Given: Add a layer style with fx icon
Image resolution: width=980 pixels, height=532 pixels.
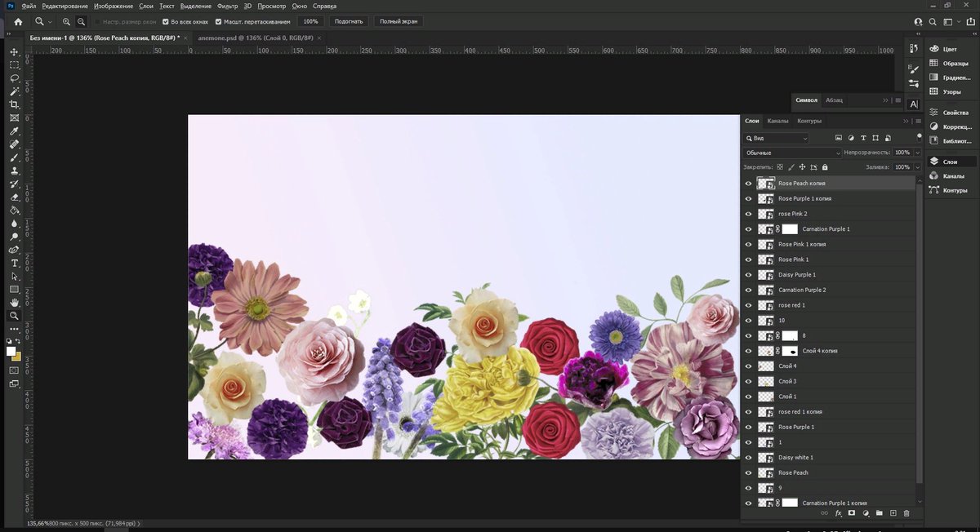Looking at the screenshot, I should (x=838, y=513).
